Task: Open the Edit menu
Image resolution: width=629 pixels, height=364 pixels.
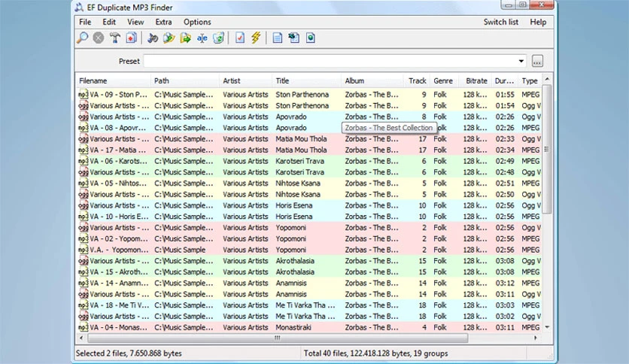Action: 108,22
